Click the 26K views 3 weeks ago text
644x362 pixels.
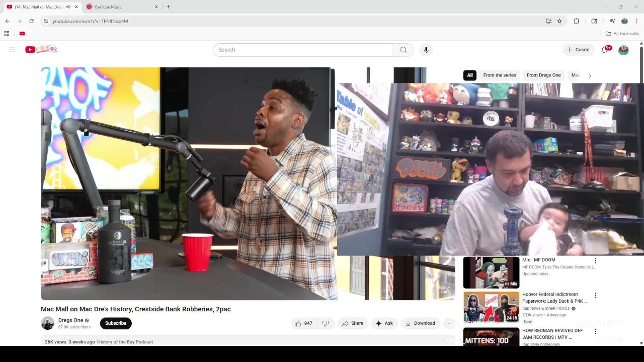click(x=70, y=342)
